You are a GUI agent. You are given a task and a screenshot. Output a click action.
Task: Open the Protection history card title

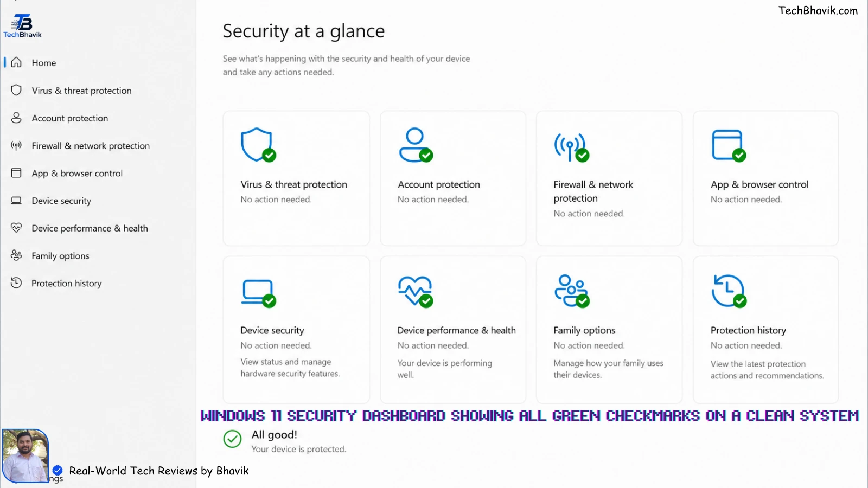pyautogui.click(x=748, y=330)
